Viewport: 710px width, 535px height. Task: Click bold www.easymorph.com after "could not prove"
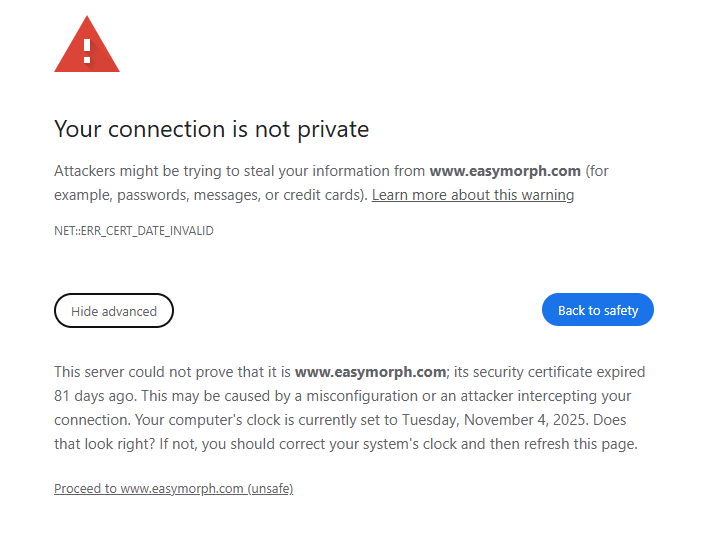370,372
